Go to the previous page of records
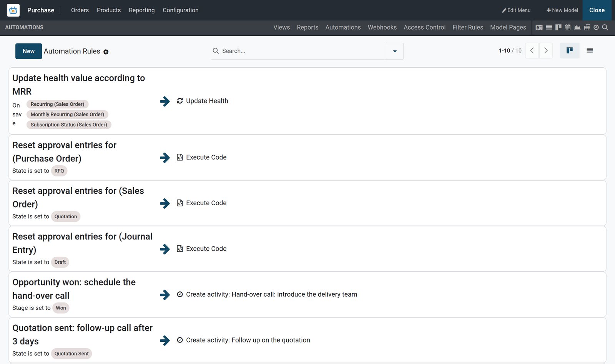 532,51
